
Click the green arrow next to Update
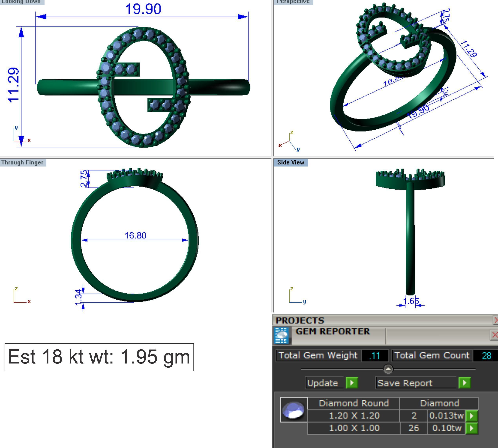352,383
